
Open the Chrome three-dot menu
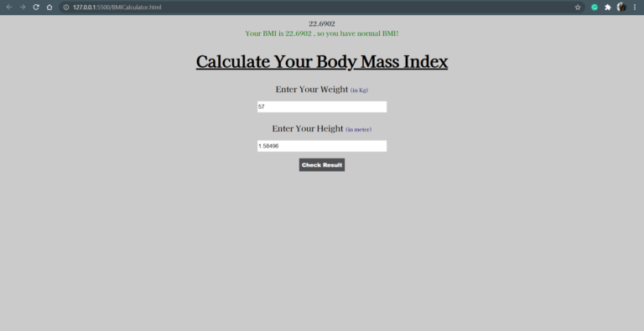(635, 7)
